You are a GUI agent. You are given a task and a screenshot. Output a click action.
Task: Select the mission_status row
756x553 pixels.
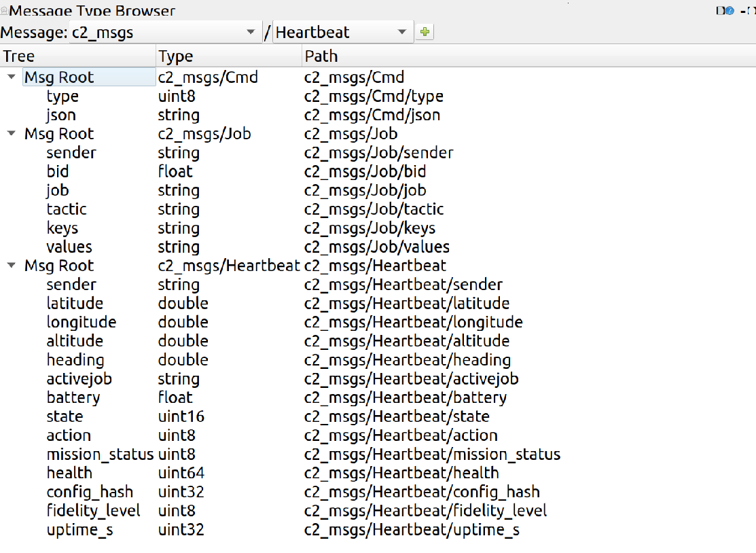click(x=100, y=454)
